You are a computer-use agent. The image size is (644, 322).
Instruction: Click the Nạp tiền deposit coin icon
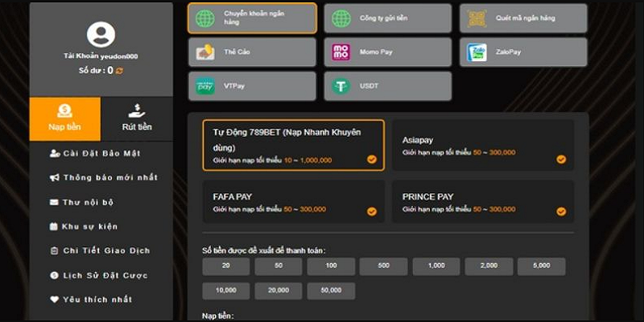coord(65,110)
